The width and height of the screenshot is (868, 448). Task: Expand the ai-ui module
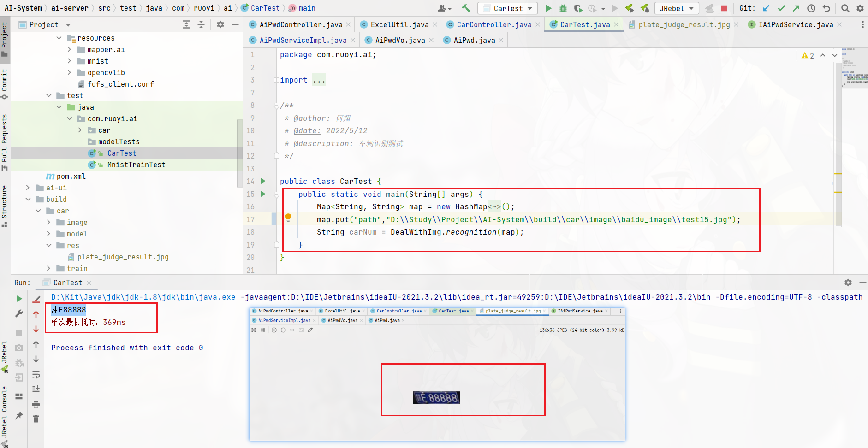28,188
